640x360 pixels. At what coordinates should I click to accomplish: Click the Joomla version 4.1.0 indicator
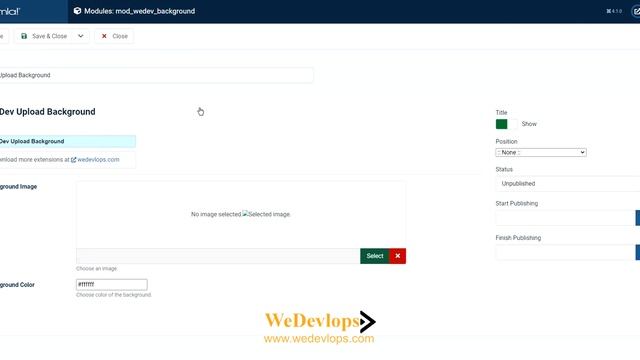tap(614, 11)
